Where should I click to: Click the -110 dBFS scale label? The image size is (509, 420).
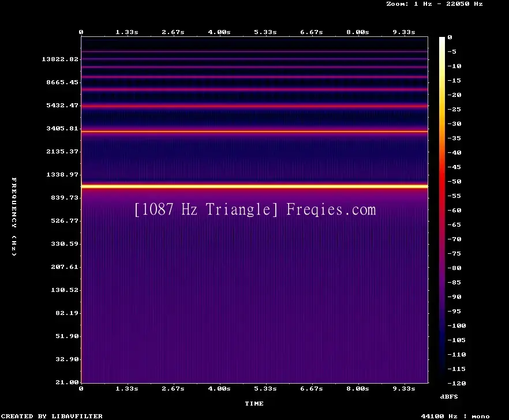tap(456, 354)
